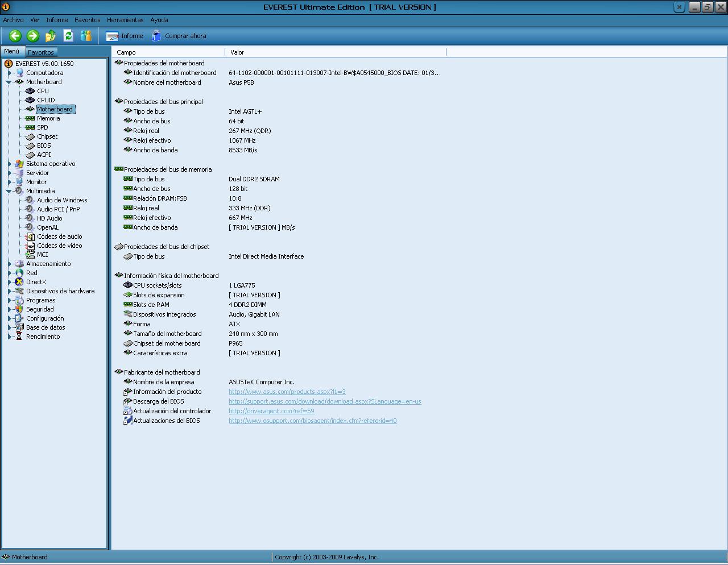Click the green Back arrow toolbar icon
Image resolution: width=728 pixels, height=565 pixels.
[15, 36]
